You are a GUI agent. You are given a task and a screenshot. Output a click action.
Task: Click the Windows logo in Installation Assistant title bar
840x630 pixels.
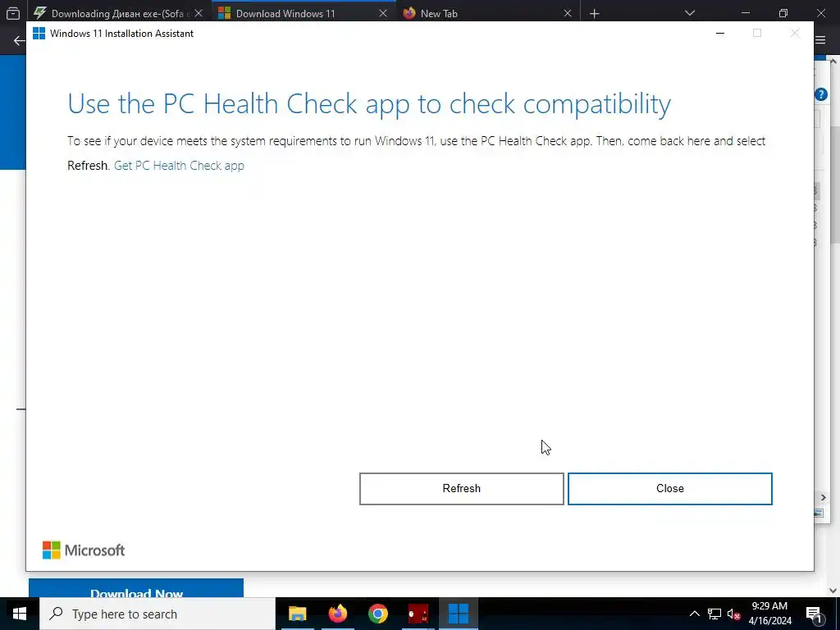(x=39, y=33)
